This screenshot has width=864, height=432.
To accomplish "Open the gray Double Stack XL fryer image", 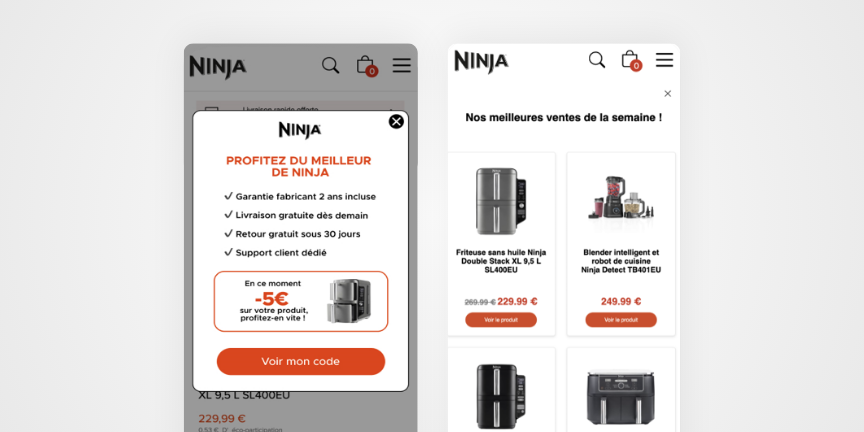I will coord(501,201).
